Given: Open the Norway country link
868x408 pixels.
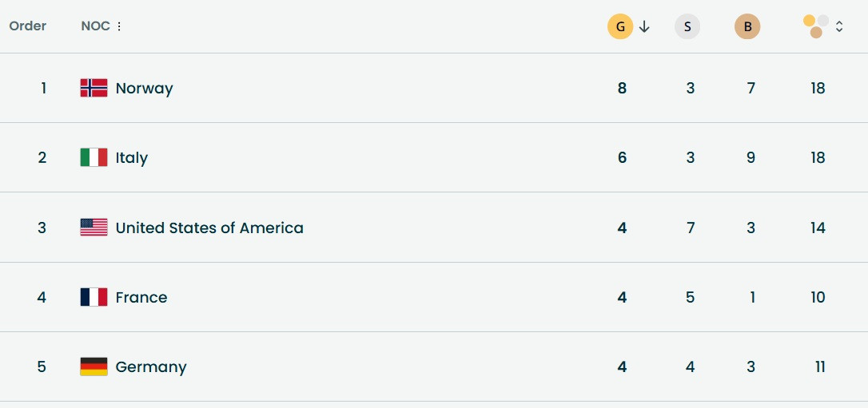Looking at the screenshot, I should [144, 88].
